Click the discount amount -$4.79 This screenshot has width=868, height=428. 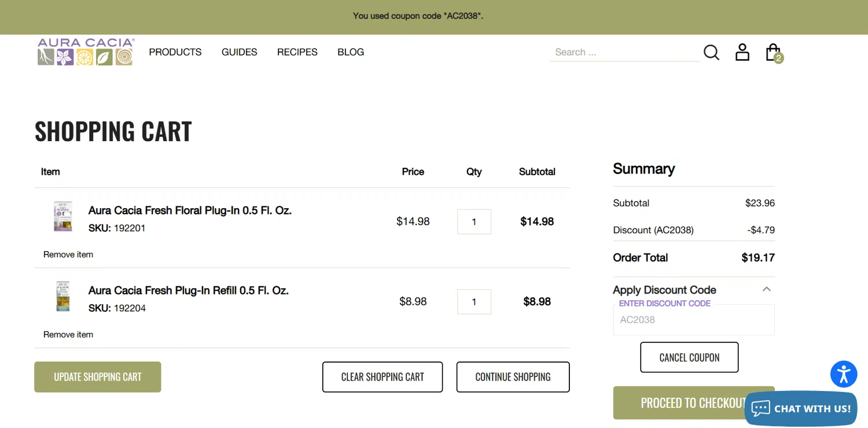pyautogui.click(x=761, y=230)
